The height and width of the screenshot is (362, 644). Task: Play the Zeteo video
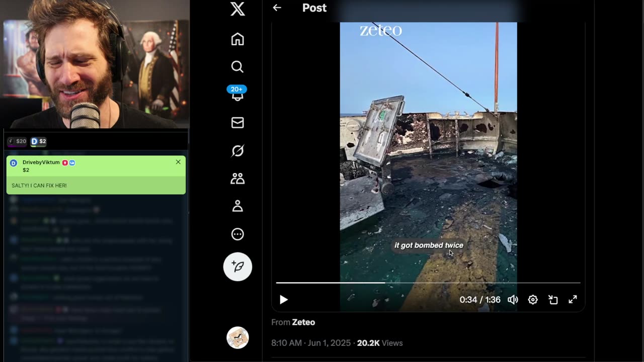[283, 300]
